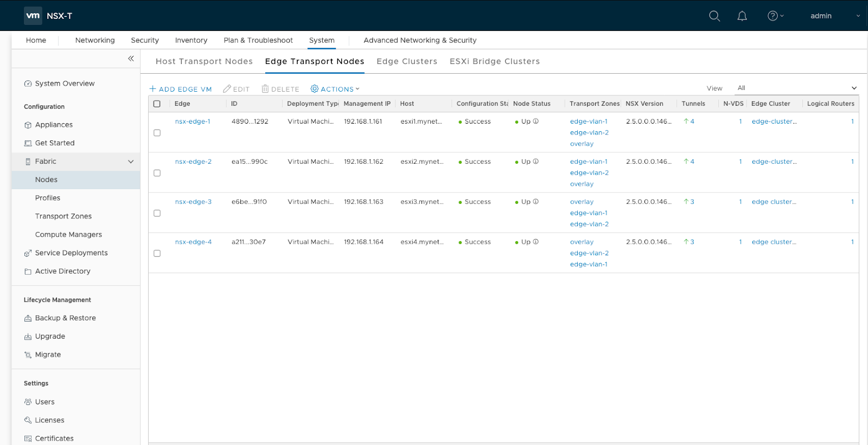The image size is (868, 445).
Task: Click the Licenses key icon
Action: pyautogui.click(x=28, y=420)
